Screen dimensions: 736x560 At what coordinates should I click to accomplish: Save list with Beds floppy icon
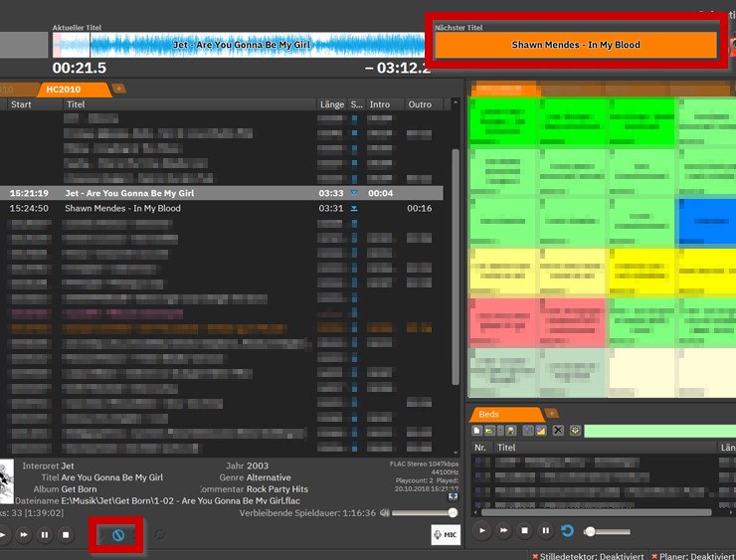pyautogui.click(x=510, y=431)
